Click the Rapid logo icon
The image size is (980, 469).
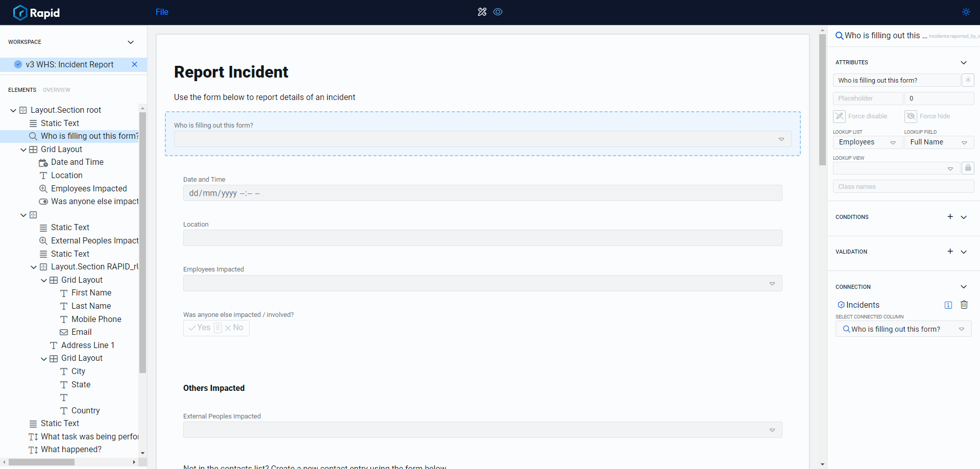click(x=20, y=12)
